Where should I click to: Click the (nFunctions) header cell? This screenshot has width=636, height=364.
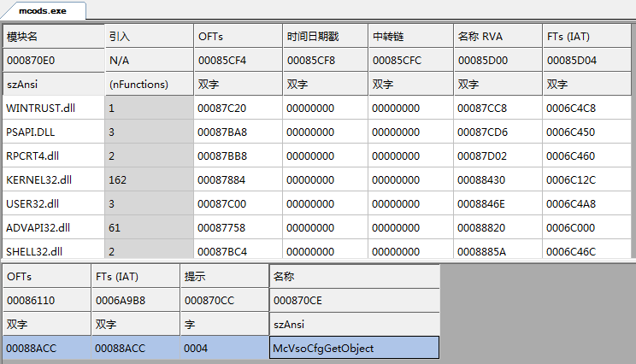(150, 85)
